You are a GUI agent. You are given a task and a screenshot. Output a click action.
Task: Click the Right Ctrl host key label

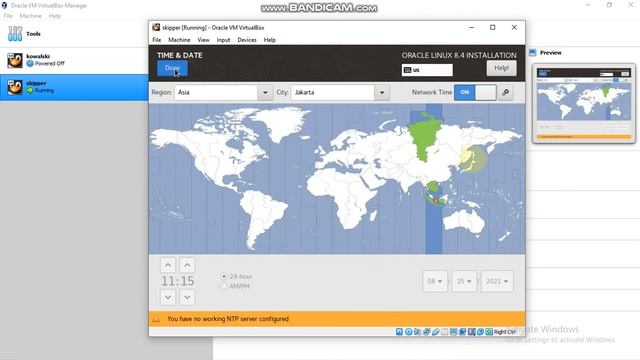point(504,332)
